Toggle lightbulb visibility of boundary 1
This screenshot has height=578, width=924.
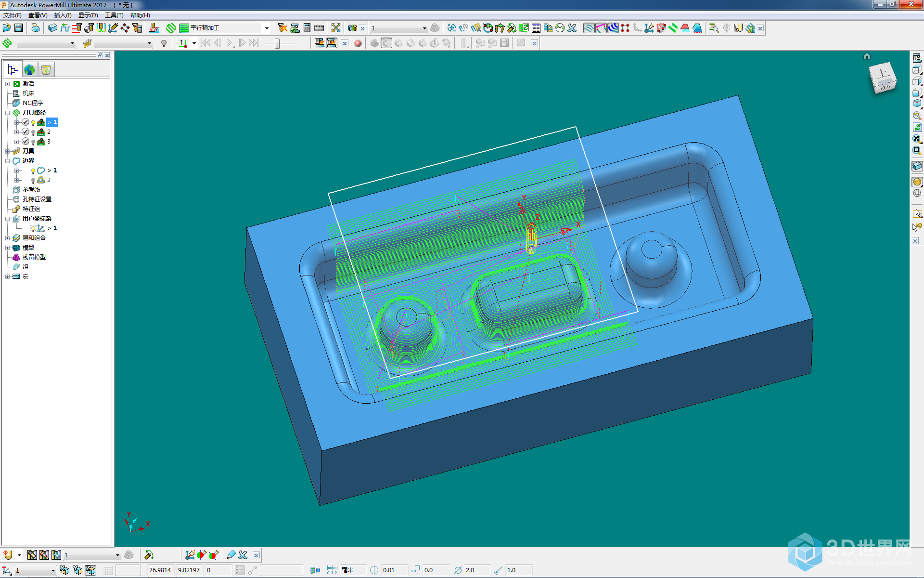[33, 171]
